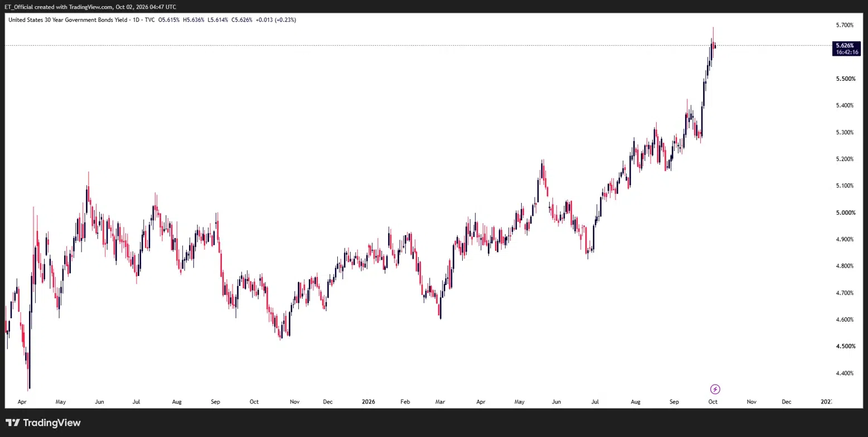Click the Feb label on time axis
The width and height of the screenshot is (868, 437).
click(x=405, y=401)
